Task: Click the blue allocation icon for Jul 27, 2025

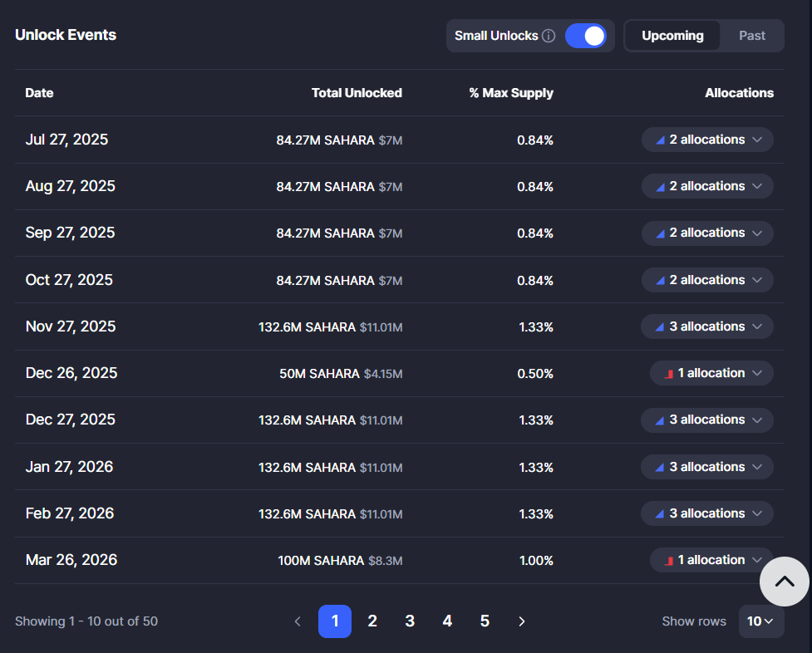Action: pyautogui.click(x=660, y=140)
